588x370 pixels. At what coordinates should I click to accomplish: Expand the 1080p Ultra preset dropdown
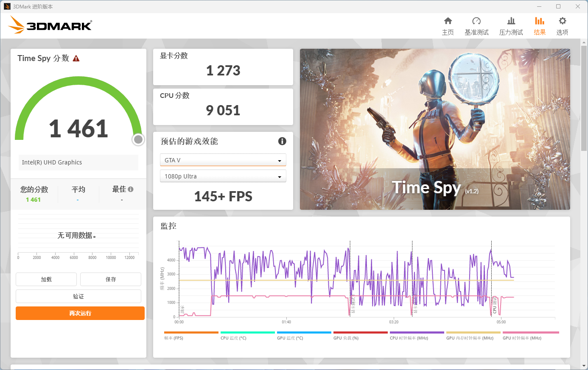tap(223, 176)
